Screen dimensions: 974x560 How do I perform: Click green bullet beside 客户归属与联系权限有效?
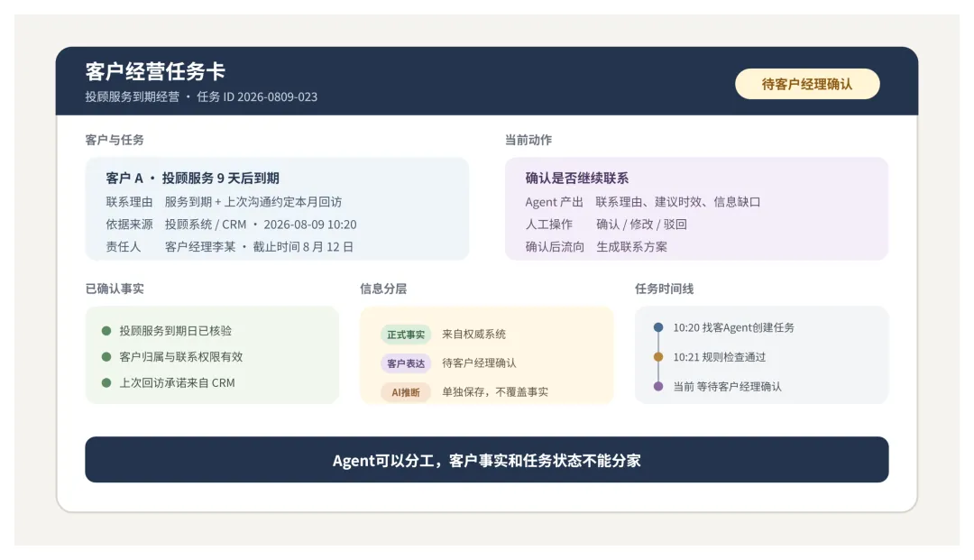click(x=106, y=357)
